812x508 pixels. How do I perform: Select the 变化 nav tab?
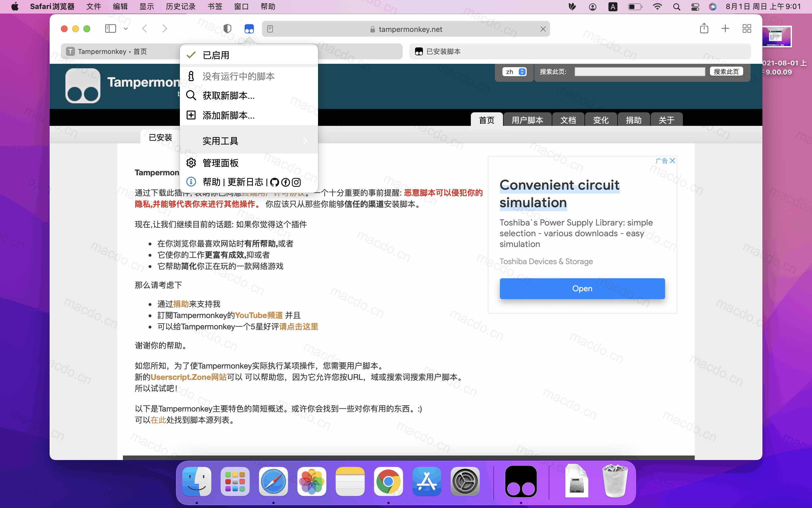click(601, 120)
